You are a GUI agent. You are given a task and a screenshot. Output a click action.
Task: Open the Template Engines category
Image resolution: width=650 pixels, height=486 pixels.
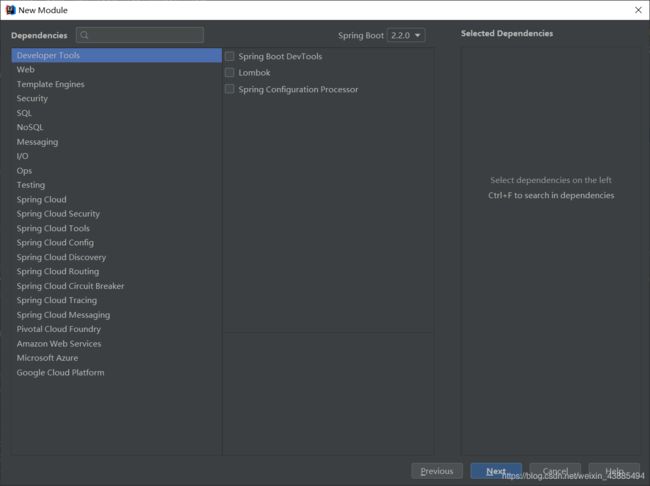click(x=116, y=84)
